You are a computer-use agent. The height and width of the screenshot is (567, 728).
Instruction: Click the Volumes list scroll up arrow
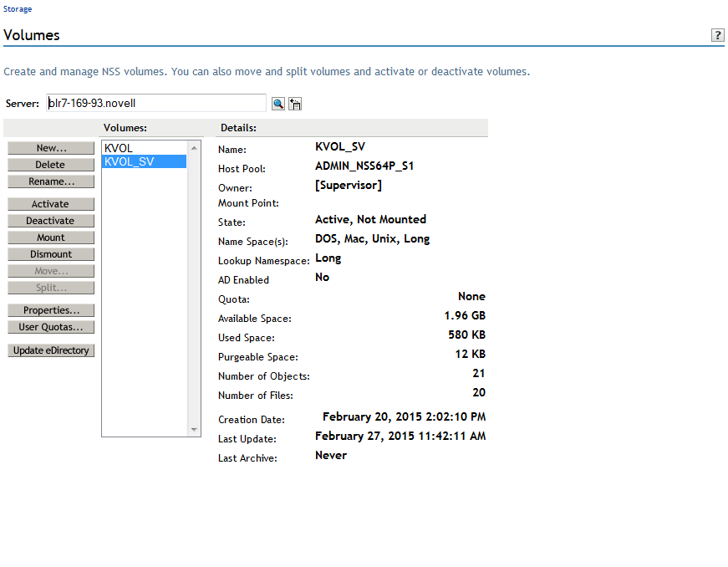click(x=195, y=147)
